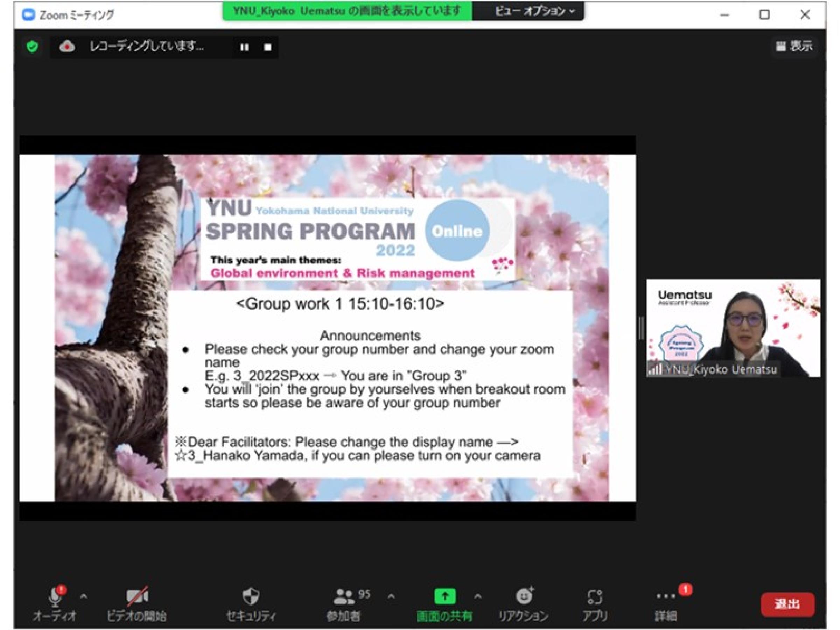Click the Zoom logo in title bar
Screen dimensions: 840x630
pyautogui.click(x=28, y=15)
